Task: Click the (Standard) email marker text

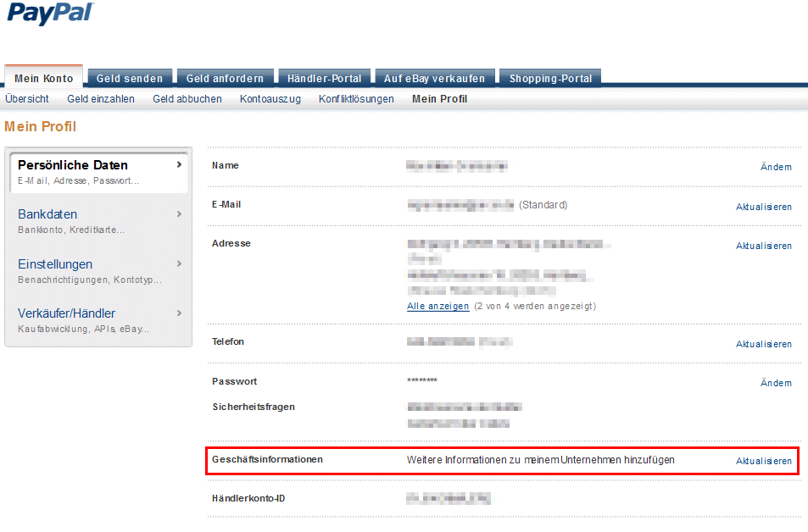Action: [543, 205]
